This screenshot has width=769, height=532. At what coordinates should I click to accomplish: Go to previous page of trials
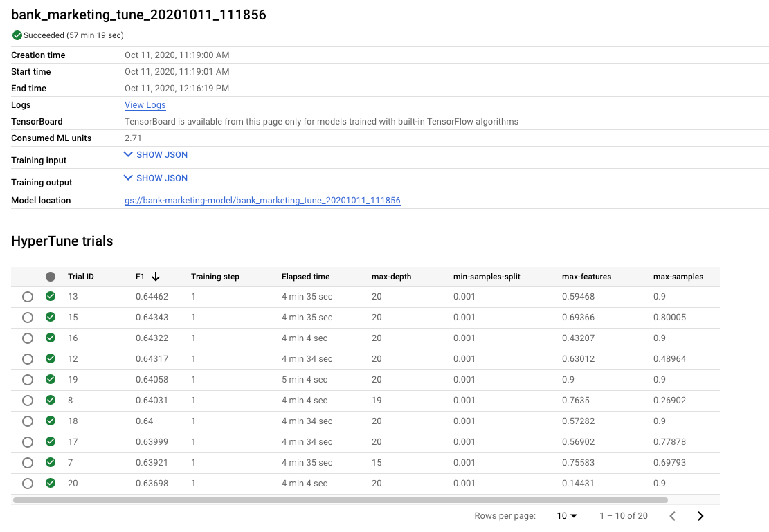point(672,516)
